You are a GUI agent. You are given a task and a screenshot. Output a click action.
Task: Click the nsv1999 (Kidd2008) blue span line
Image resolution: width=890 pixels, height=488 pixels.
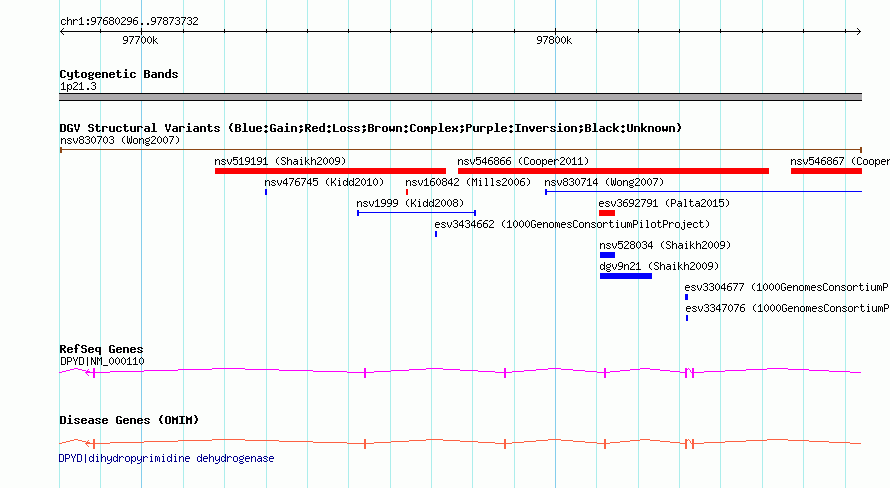[x=417, y=213]
